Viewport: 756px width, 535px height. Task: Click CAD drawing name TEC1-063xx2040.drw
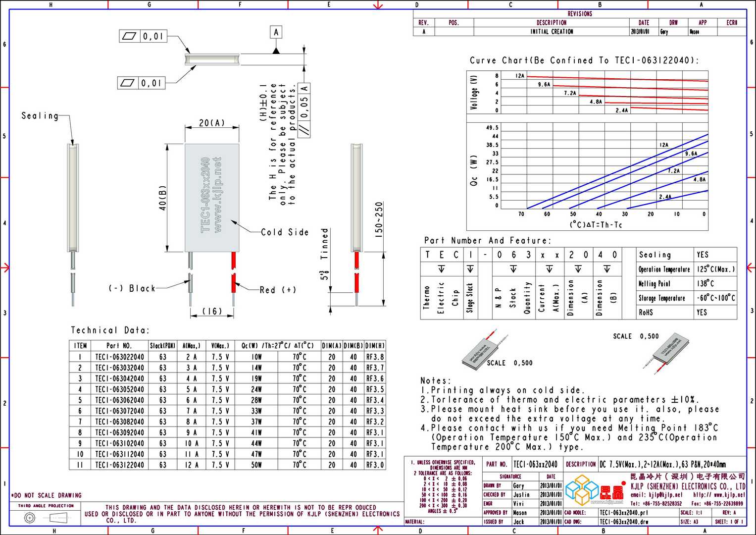tap(623, 522)
